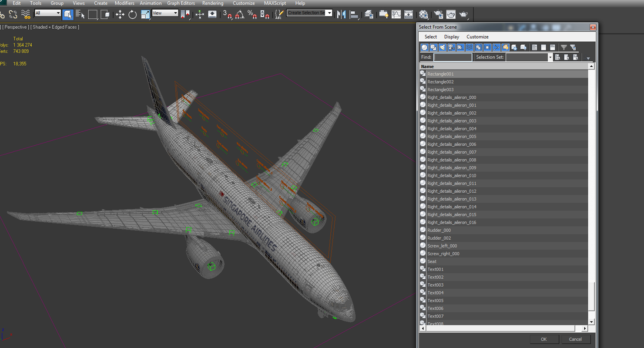The width and height of the screenshot is (644, 348).
Task: Toggle Display Space Warps filter in dialog
Action: click(470, 47)
